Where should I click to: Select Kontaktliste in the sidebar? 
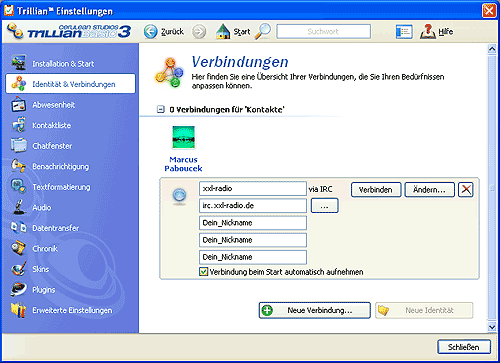click(51, 125)
